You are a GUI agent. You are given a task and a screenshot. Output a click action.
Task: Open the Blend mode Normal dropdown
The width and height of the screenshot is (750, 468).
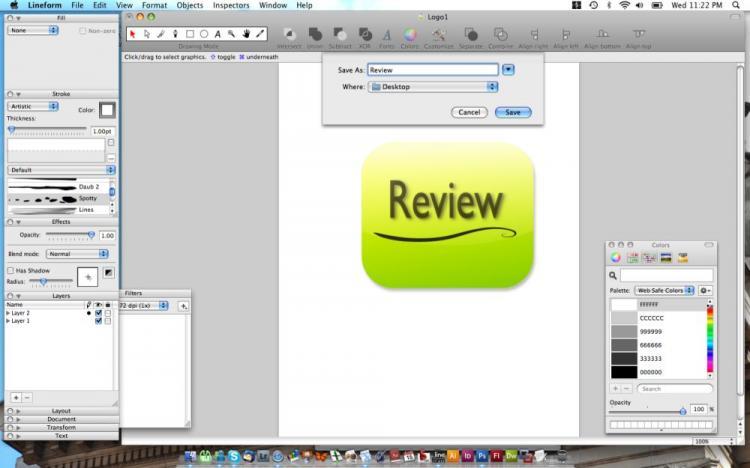(71, 254)
